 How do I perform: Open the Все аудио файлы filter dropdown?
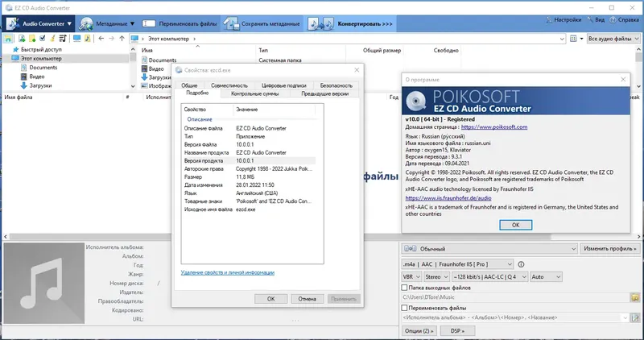click(x=613, y=39)
